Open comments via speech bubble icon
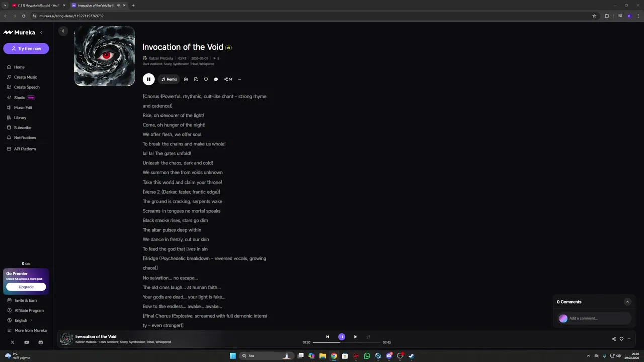Viewport: 644px width, 362px height. tap(216, 79)
